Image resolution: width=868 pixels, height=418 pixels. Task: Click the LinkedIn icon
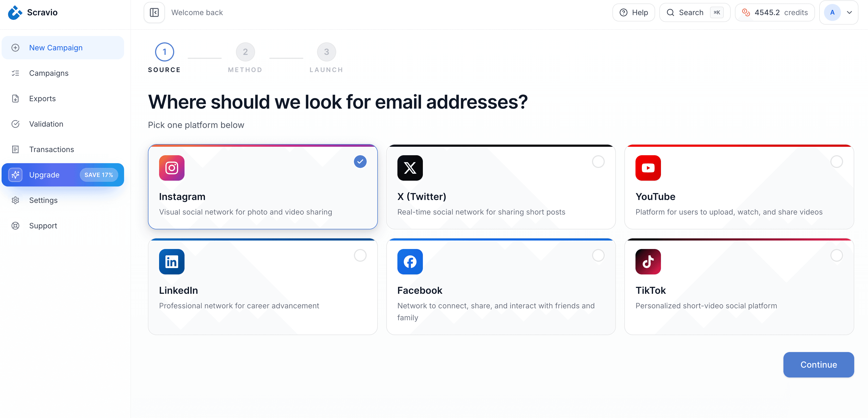click(172, 261)
